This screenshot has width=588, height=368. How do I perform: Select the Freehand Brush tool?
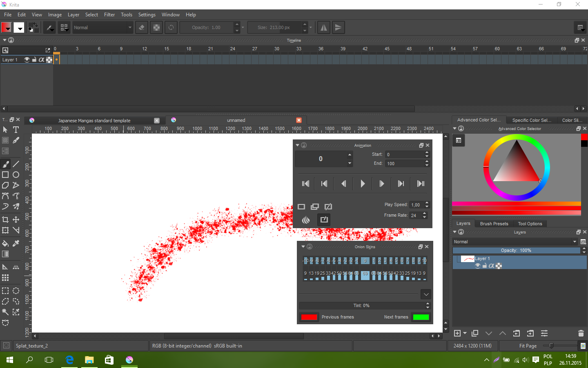5,164
